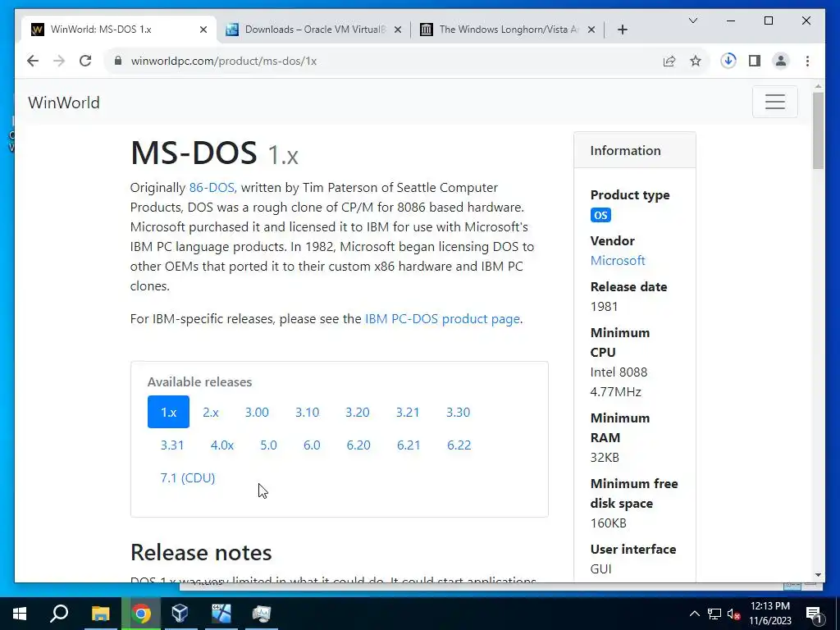Open VirtualBox cube icon in taskbar

(x=180, y=614)
